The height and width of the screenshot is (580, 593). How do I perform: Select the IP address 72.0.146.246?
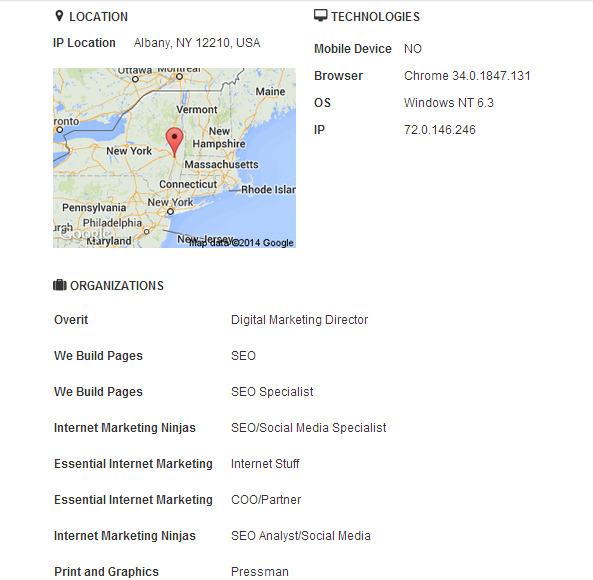click(439, 130)
